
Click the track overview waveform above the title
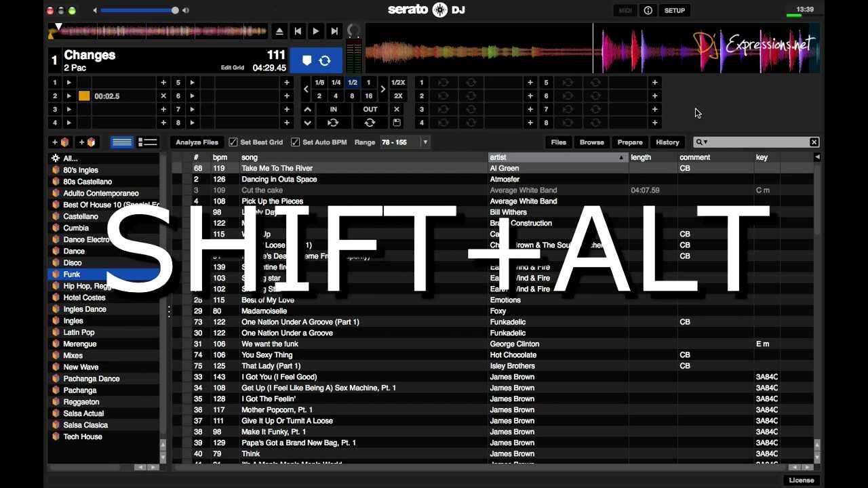[158, 31]
